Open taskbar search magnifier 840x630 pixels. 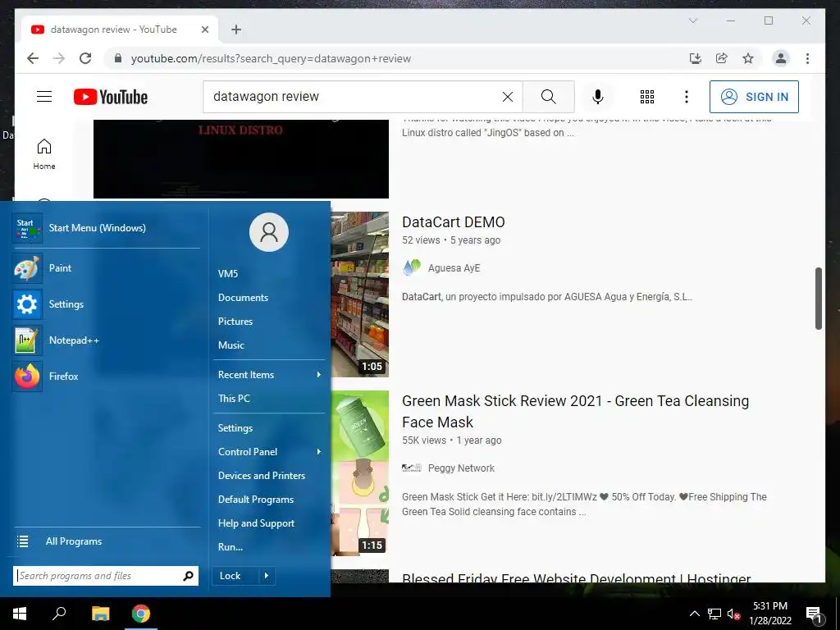click(x=59, y=614)
